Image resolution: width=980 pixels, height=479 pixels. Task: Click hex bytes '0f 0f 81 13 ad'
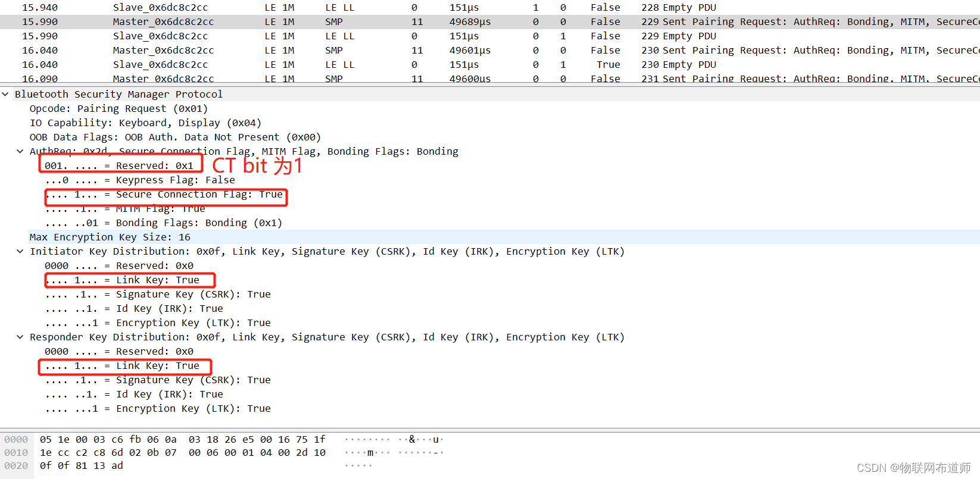82,465
